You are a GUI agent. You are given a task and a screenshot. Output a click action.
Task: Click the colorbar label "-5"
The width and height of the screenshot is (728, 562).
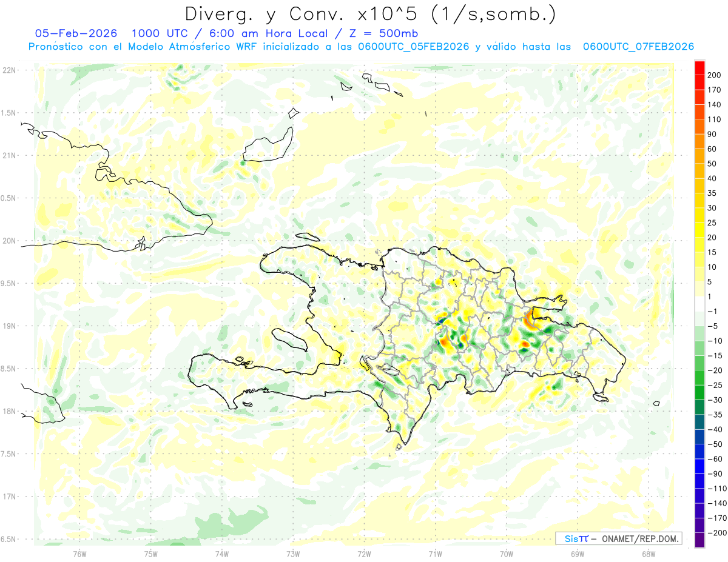pos(712,326)
